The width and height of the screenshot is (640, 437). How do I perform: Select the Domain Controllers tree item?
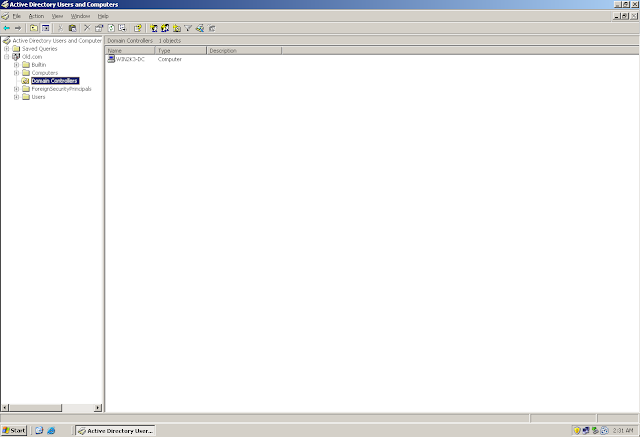point(55,81)
